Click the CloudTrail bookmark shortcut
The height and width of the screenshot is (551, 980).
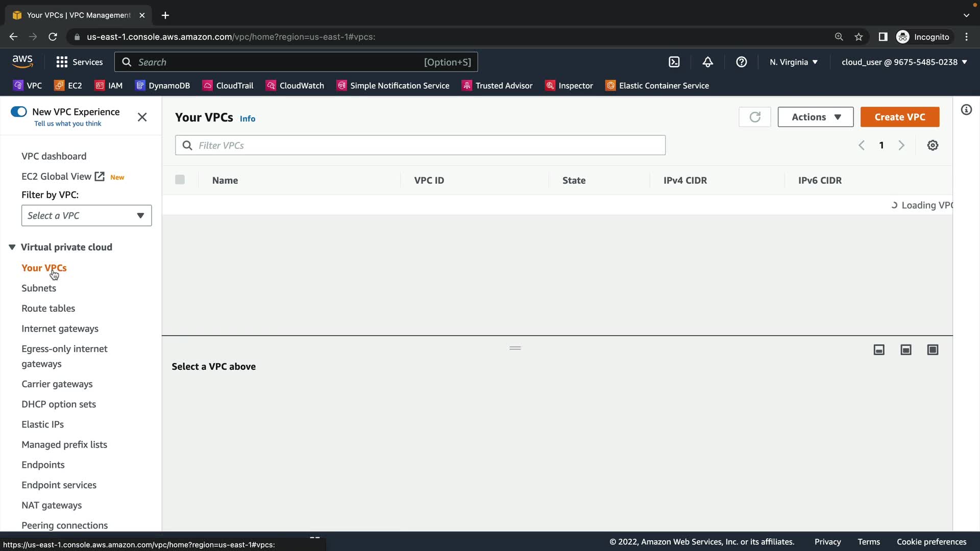(228, 86)
